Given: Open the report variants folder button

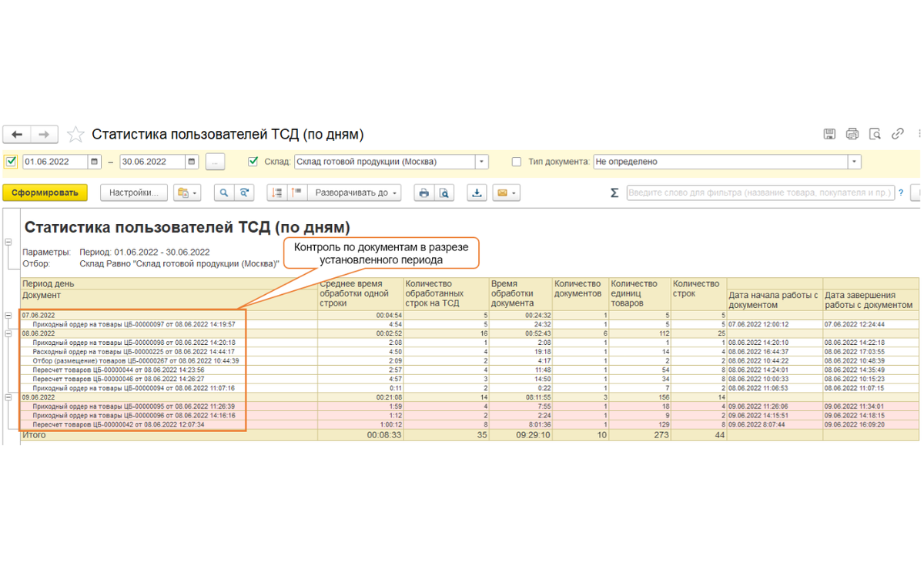Looking at the screenshot, I should (x=187, y=192).
